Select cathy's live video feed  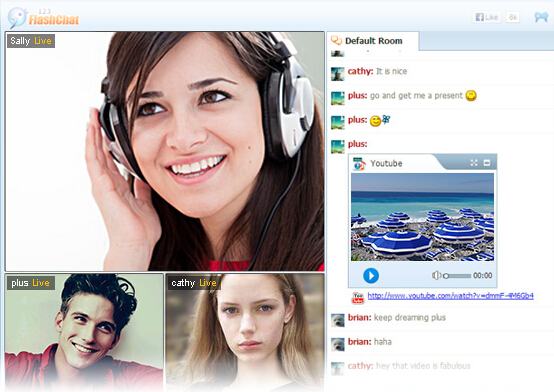click(x=245, y=332)
